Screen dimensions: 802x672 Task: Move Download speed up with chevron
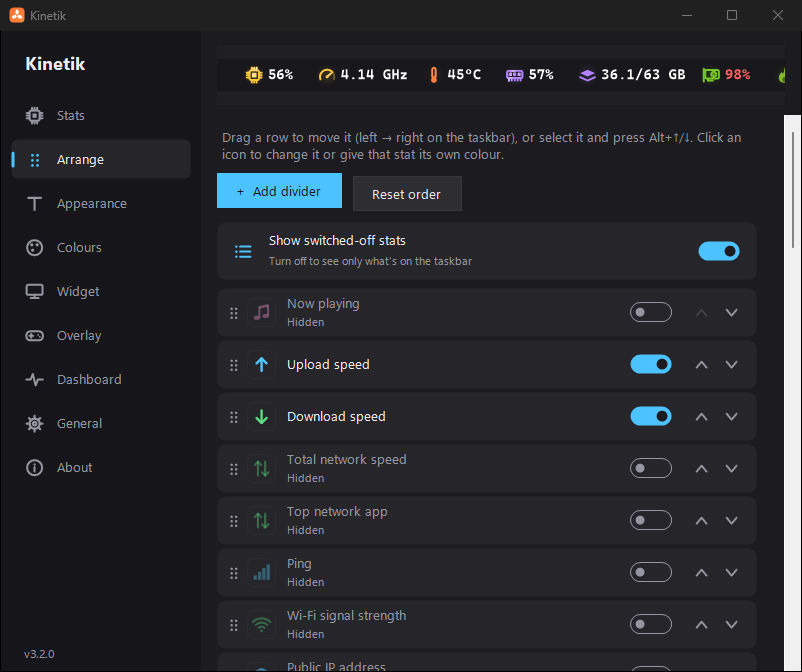(701, 417)
